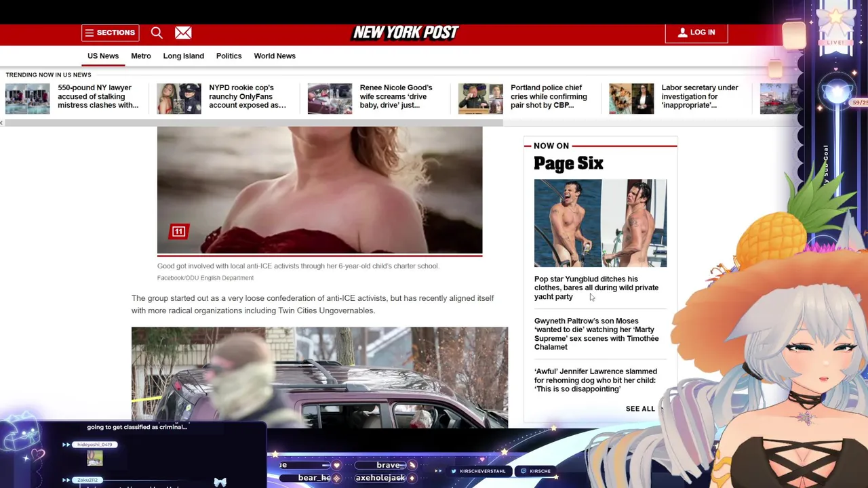Open the 550-pound lawyer story thumbnail
The width and height of the screenshot is (868, 488).
[28, 98]
